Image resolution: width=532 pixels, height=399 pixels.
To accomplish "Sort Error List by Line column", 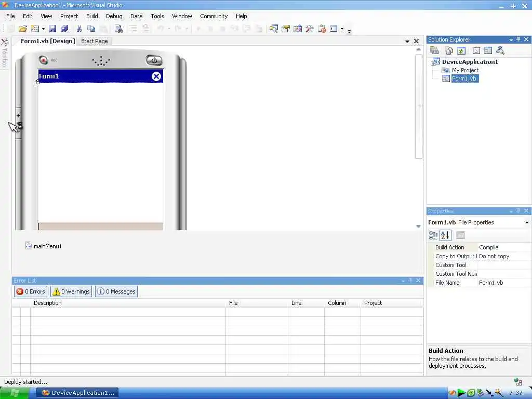I will pyautogui.click(x=307, y=303).
